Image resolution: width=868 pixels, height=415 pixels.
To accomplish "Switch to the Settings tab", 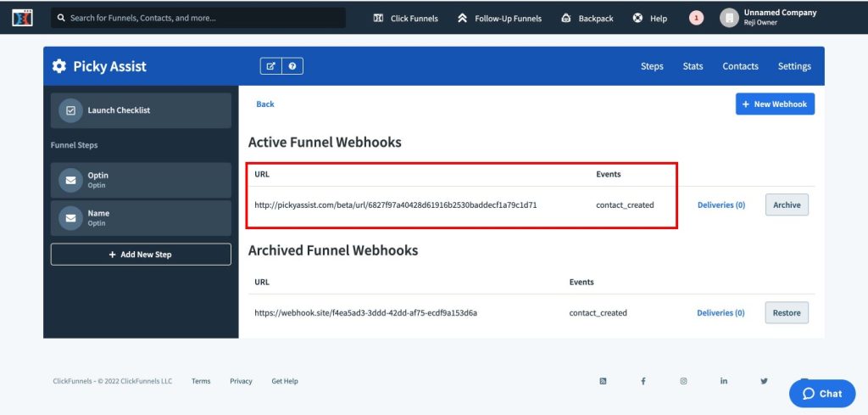I will (x=794, y=66).
